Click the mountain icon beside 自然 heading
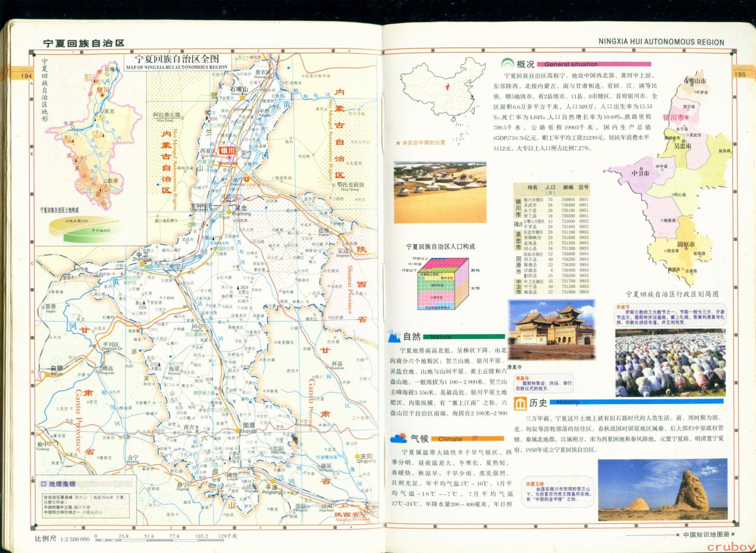The height and width of the screenshot is (553, 756). click(x=394, y=335)
